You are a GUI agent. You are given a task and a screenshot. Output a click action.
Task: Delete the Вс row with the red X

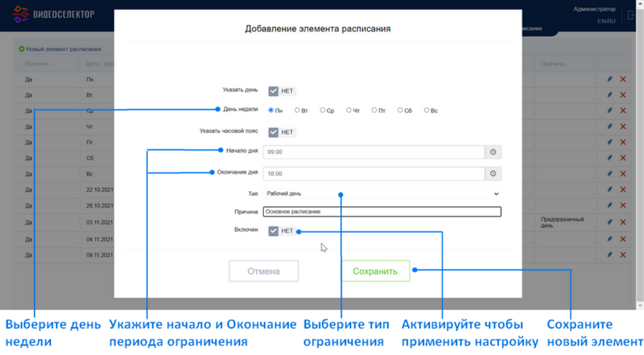coord(623,174)
